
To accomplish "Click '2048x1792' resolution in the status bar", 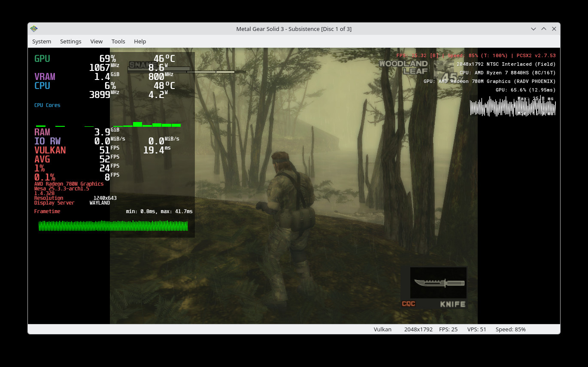I will click(418, 329).
